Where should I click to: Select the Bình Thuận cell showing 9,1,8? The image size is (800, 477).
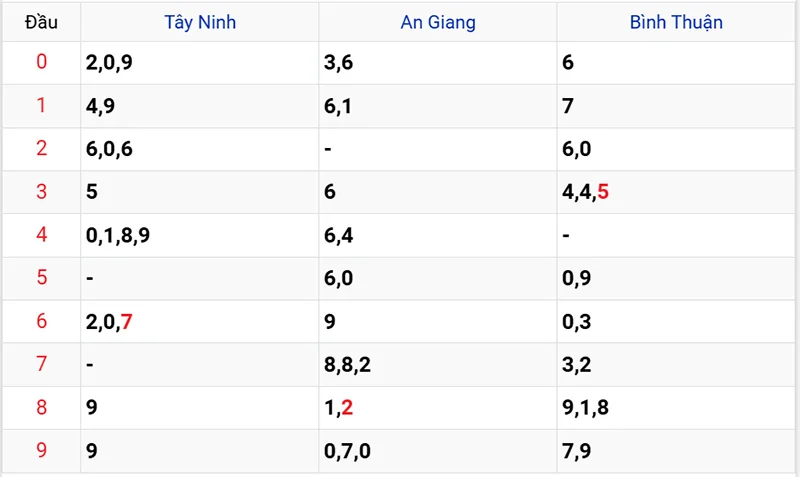(x=586, y=408)
